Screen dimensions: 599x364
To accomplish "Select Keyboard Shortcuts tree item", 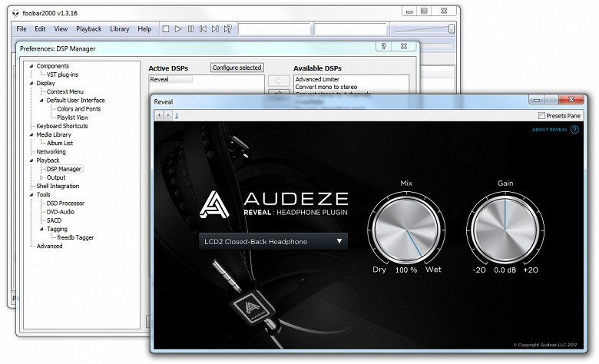I will click(62, 126).
